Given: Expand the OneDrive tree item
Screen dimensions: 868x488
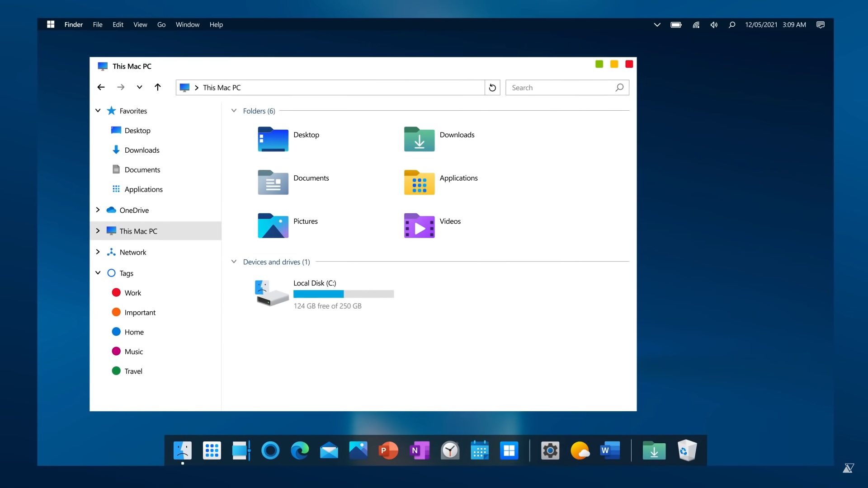Looking at the screenshot, I should (98, 210).
